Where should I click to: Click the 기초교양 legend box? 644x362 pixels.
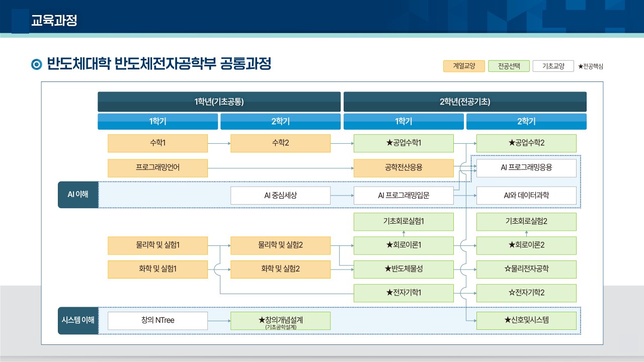(x=553, y=66)
